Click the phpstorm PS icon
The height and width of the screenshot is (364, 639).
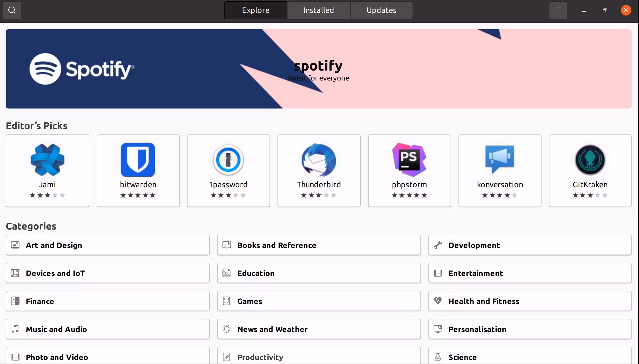coord(409,160)
